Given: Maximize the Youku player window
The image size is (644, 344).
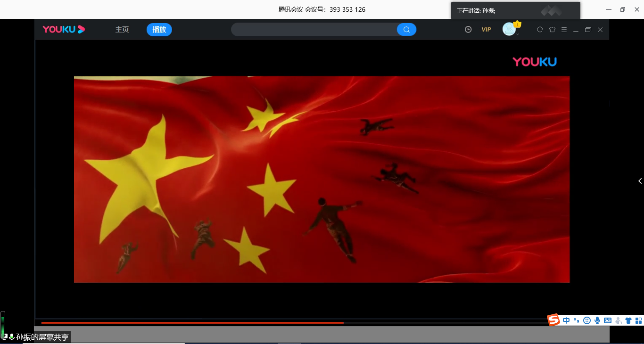Looking at the screenshot, I should pos(588,29).
